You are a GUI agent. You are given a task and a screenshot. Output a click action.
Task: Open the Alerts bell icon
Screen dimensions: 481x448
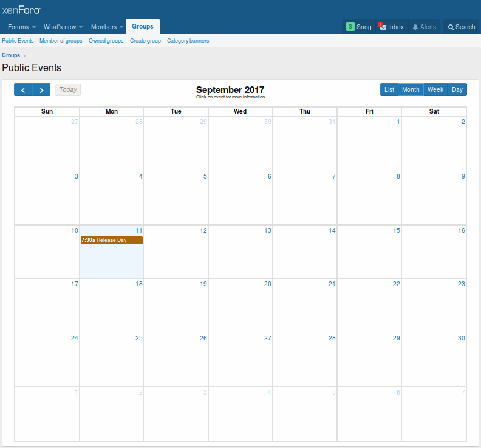click(415, 27)
